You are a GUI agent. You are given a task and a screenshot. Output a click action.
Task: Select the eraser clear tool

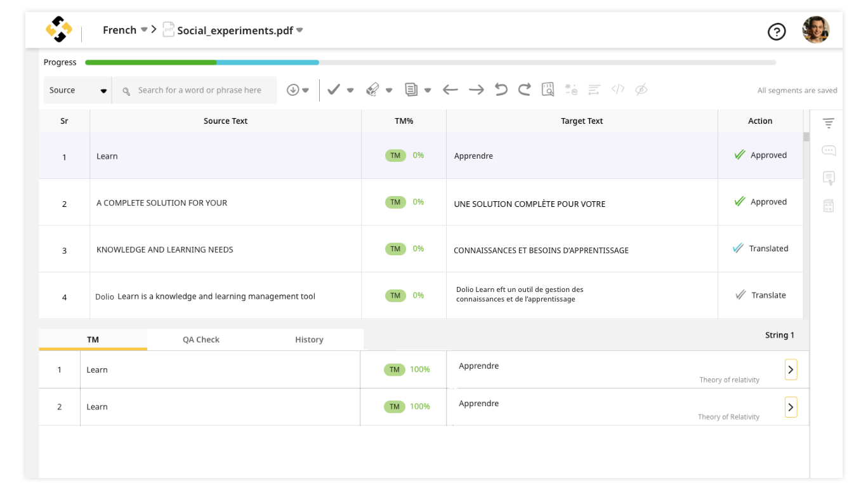372,90
